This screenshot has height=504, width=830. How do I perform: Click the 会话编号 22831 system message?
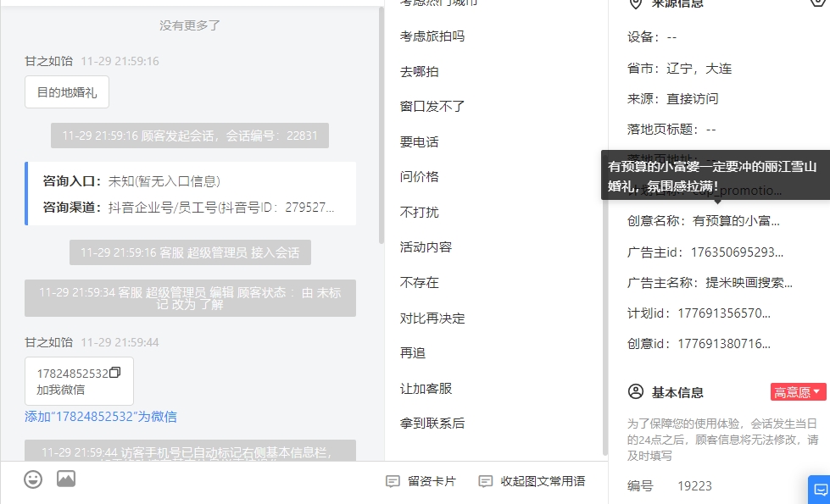190,136
